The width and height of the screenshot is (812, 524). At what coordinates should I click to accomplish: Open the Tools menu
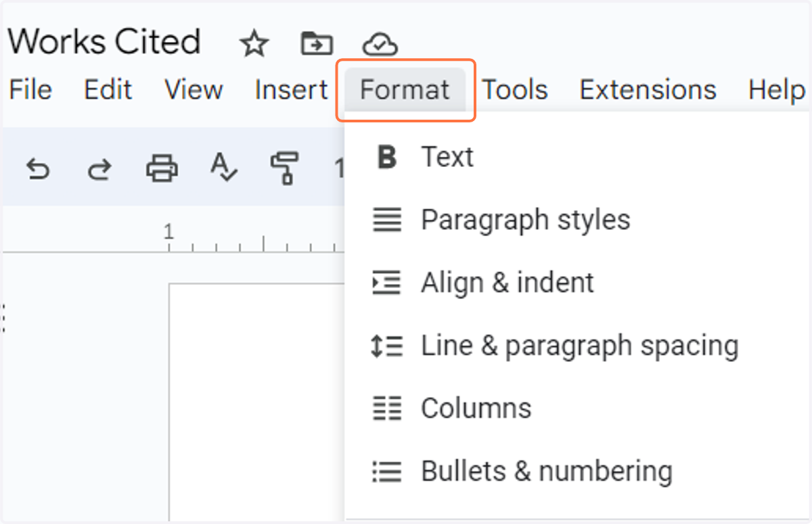pyautogui.click(x=515, y=90)
